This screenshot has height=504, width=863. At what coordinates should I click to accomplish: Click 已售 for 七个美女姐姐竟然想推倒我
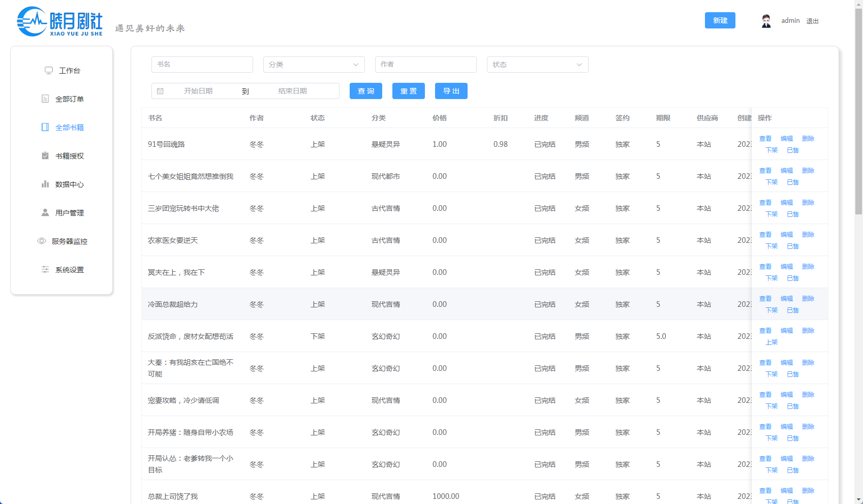tap(793, 182)
